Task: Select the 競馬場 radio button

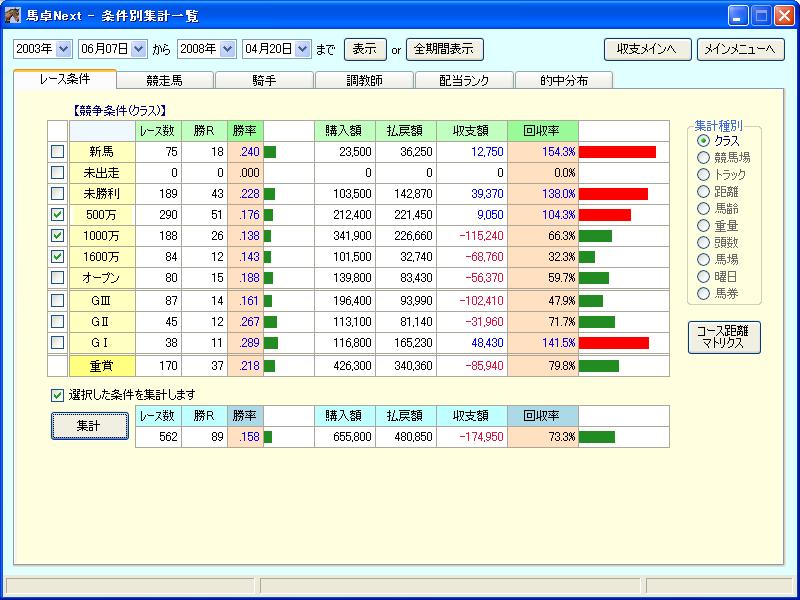Action: pos(703,157)
